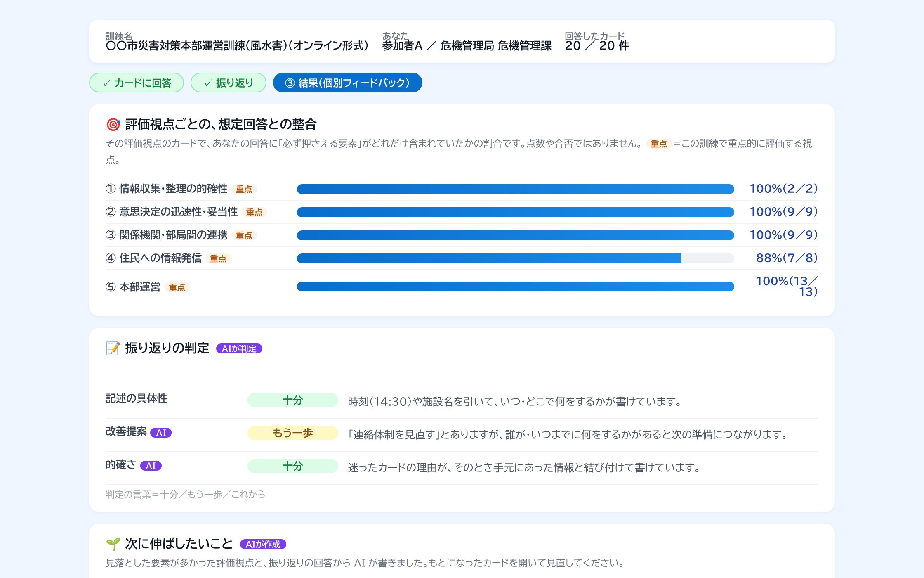Viewport: 924px width, 578px height.
Task: Click the 参加者A / 危機管理局 危機管理課 text
Action: [x=467, y=46]
